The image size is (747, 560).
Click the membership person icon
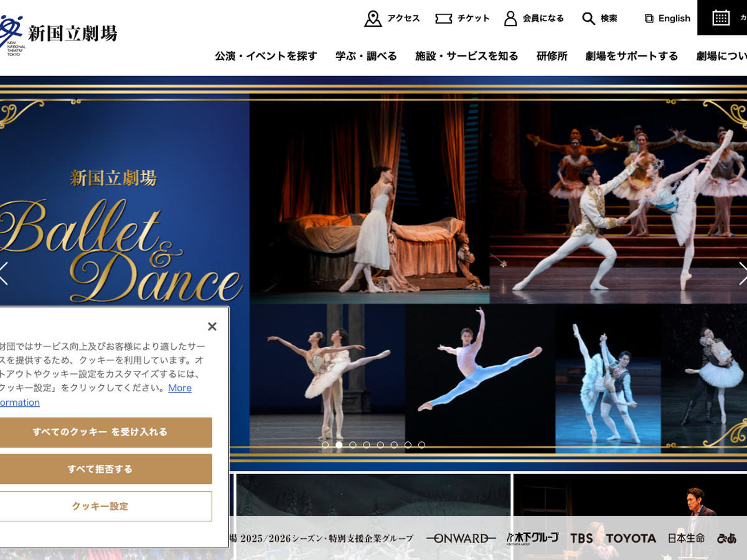pos(510,19)
